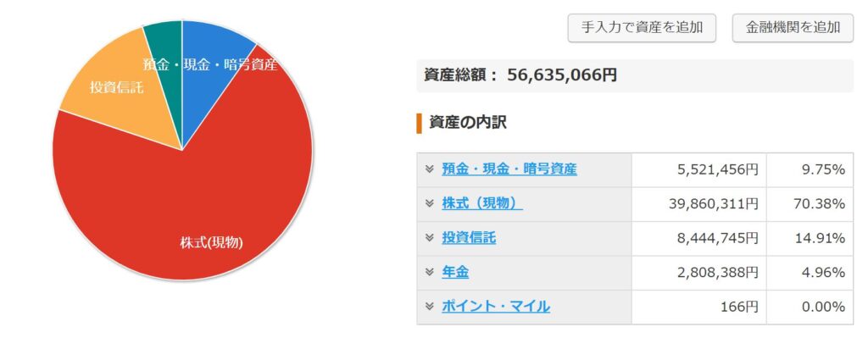Click the 資産の内訳 section heading

click(x=467, y=123)
